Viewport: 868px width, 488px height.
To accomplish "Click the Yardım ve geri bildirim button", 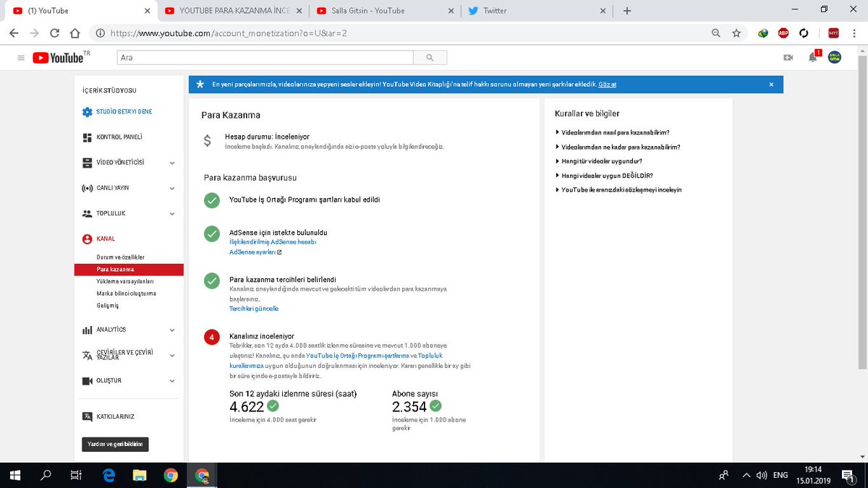I will [x=115, y=444].
